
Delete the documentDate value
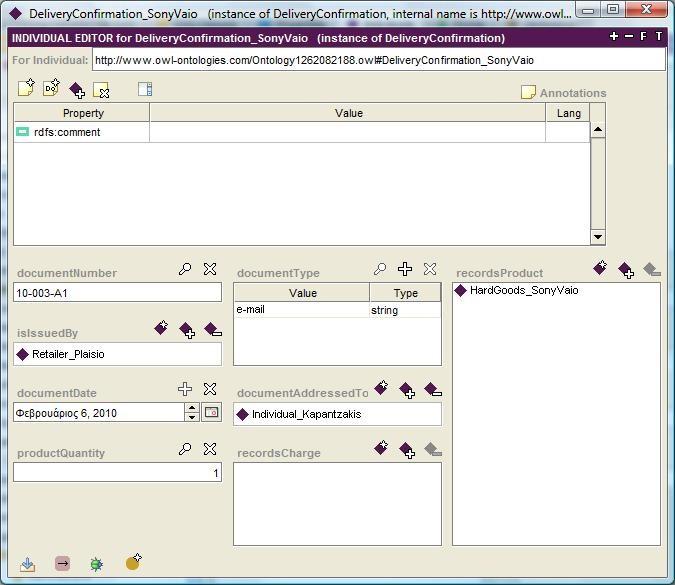210,389
